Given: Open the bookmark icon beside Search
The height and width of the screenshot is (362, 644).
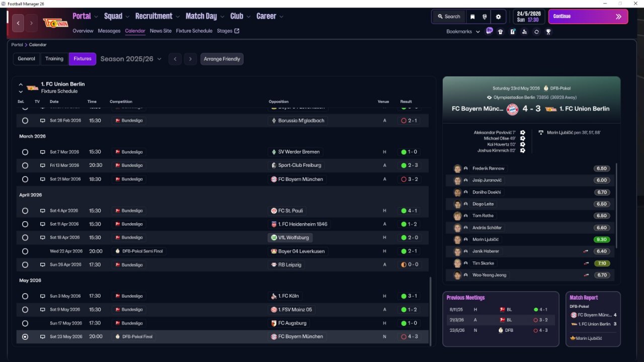Looking at the screenshot, I should tap(472, 17).
